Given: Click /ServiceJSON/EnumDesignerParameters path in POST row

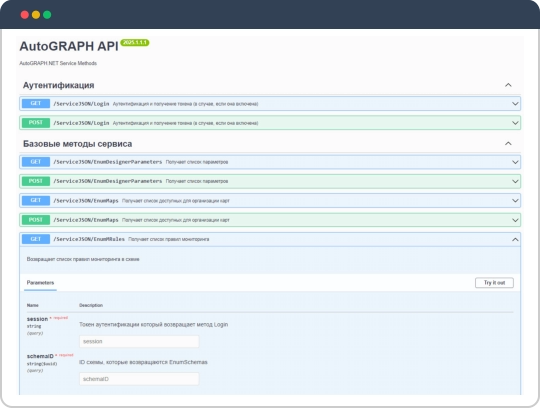Looking at the screenshot, I should pyautogui.click(x=107, y=181).
